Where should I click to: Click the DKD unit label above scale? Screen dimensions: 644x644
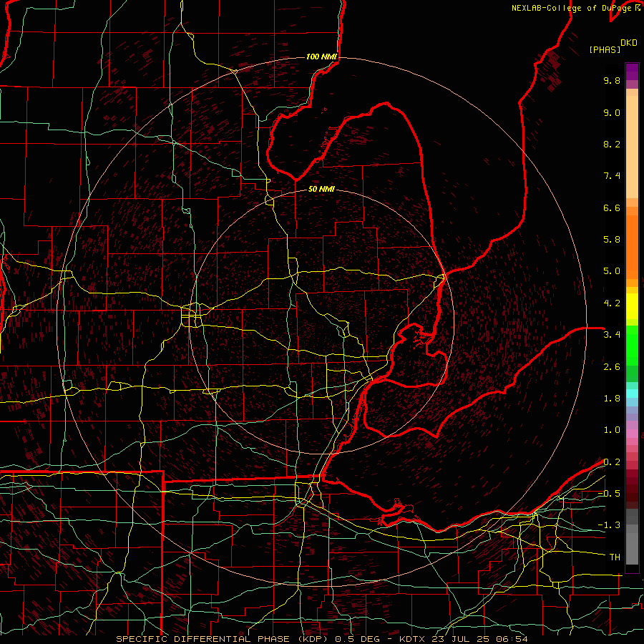coord(629,43)
